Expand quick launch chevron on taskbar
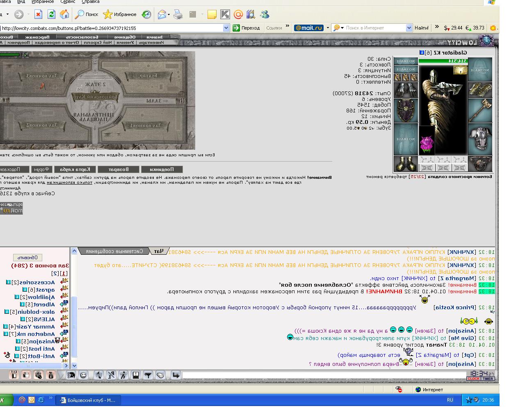Image resolution: width=525 pixels, height=420 pixels. click(51, 398)
